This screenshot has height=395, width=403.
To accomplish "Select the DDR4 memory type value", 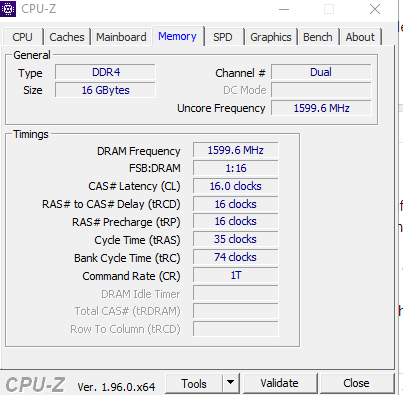I will coord(105,72).
